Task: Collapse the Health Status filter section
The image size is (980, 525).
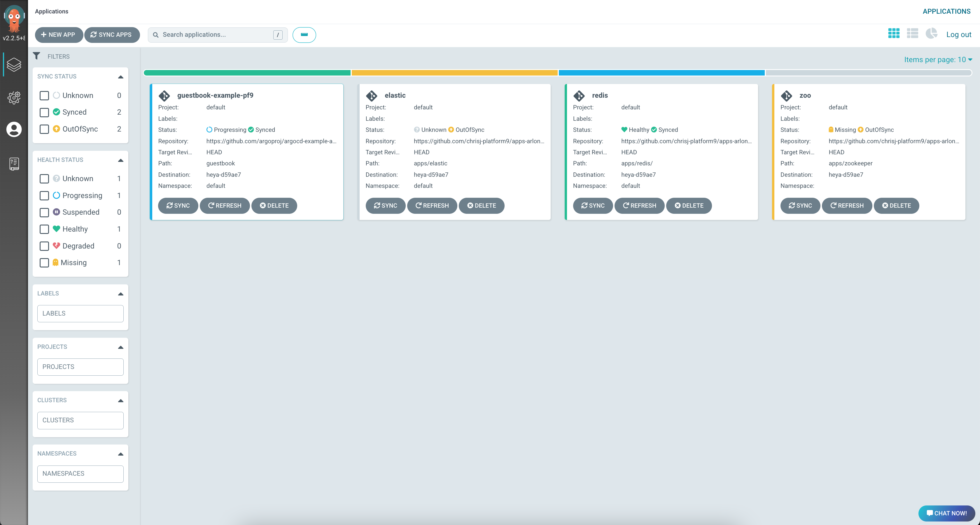Action: click(x=120, y=160)
